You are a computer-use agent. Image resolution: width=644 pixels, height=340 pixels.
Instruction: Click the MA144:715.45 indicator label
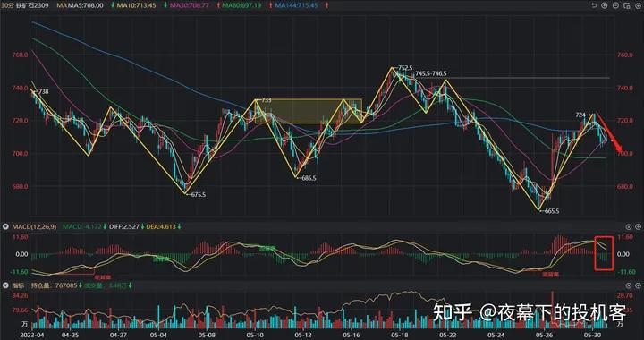point(297,5)
